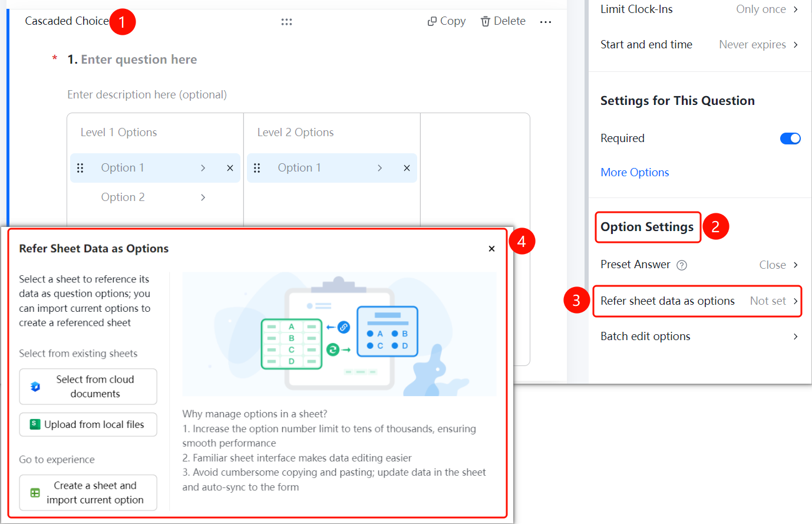Choose Upload from local files
The image size is (812, 524).
tap(88, 424)
